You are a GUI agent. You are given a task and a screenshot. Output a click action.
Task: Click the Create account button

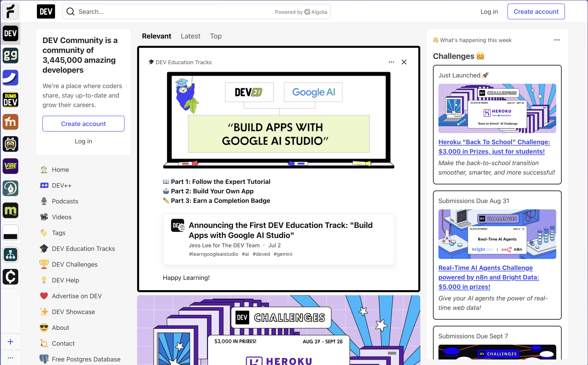pos(536,11)
